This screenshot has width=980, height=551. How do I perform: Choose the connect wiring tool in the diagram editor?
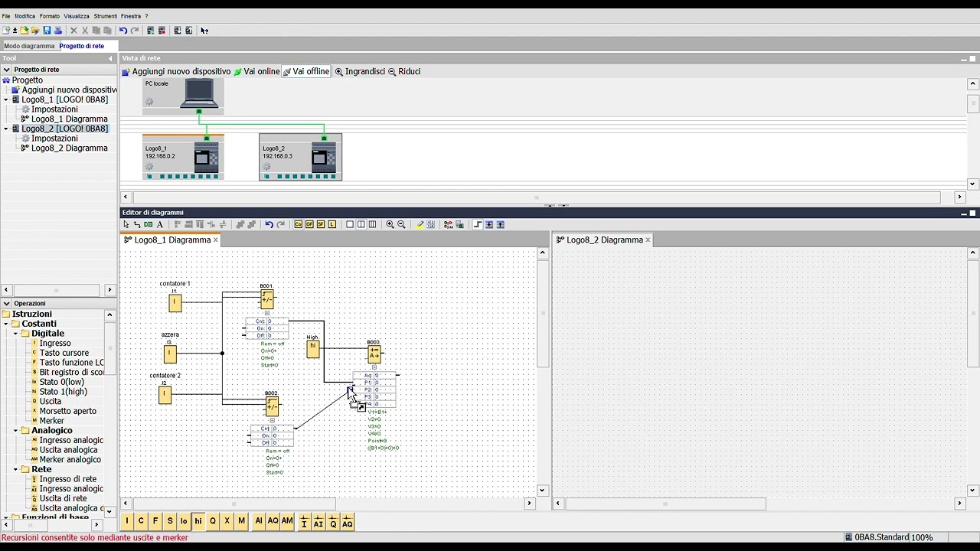click(137, 224)
